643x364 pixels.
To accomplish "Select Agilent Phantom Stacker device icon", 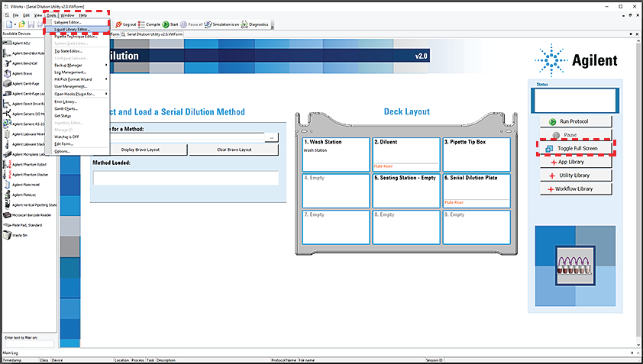I will tap(7, 175).
